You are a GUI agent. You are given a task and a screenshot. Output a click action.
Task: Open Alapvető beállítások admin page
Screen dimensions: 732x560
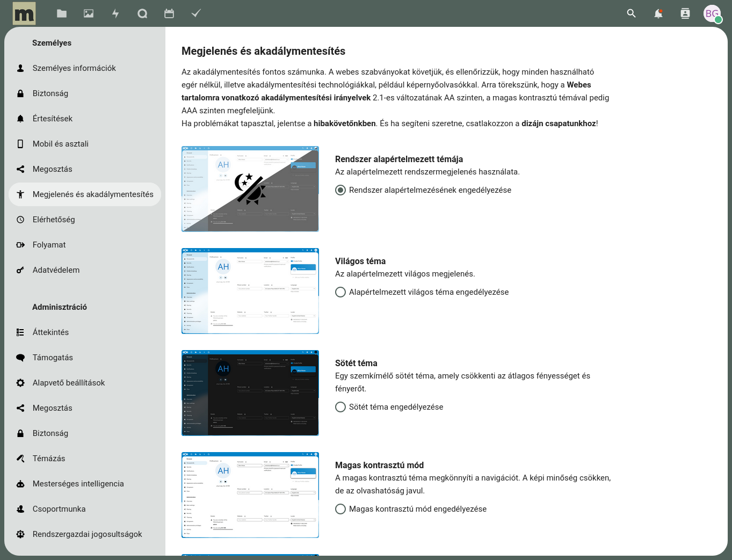pos(85,383)
